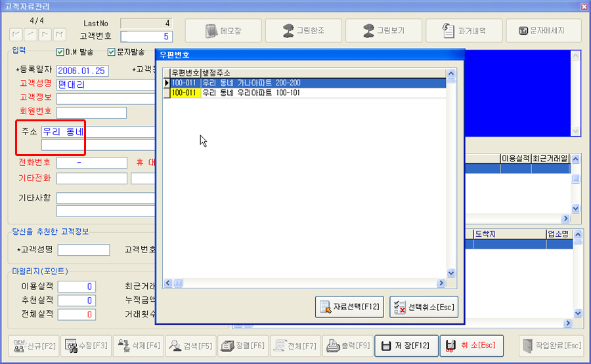This screenshot has width=591, height=364.
Task: Click postal list horizontal scrollbar thumb
Action: (178, 283)
